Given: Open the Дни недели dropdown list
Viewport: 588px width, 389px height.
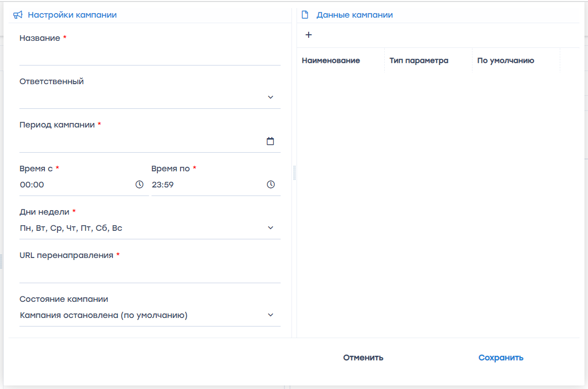Looking at the screenshot, I should point(270,228).
